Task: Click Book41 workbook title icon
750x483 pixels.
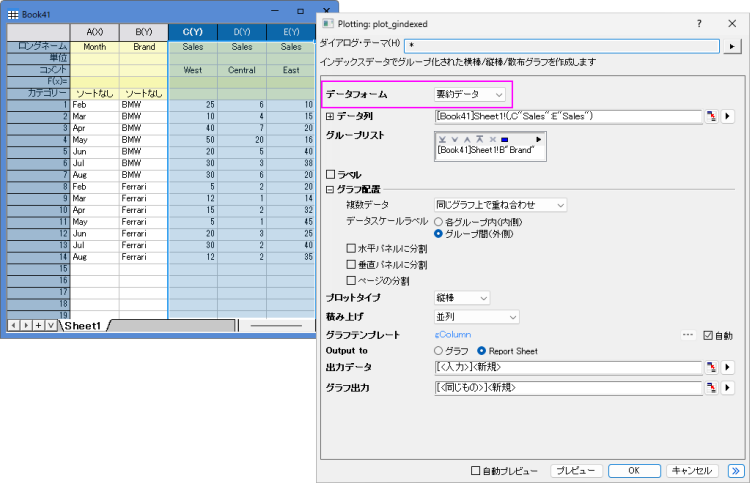Action: tap(13, 14)
